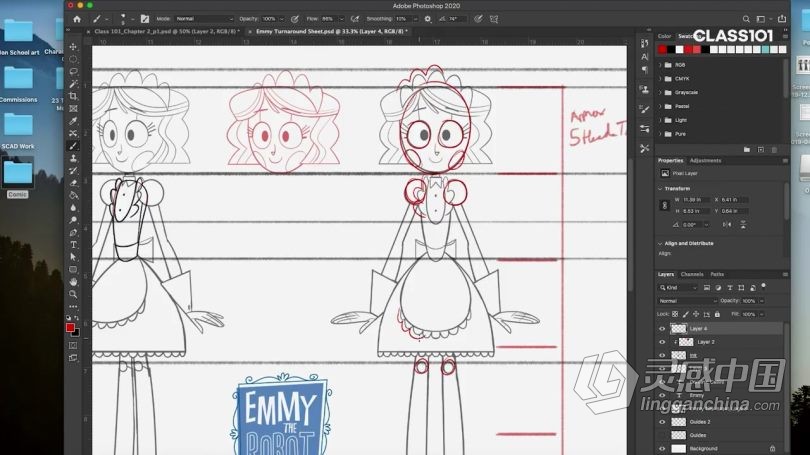Select the Eyedropper tool
810x455 pixels.
pyautogui.click(x=73, y=121)
